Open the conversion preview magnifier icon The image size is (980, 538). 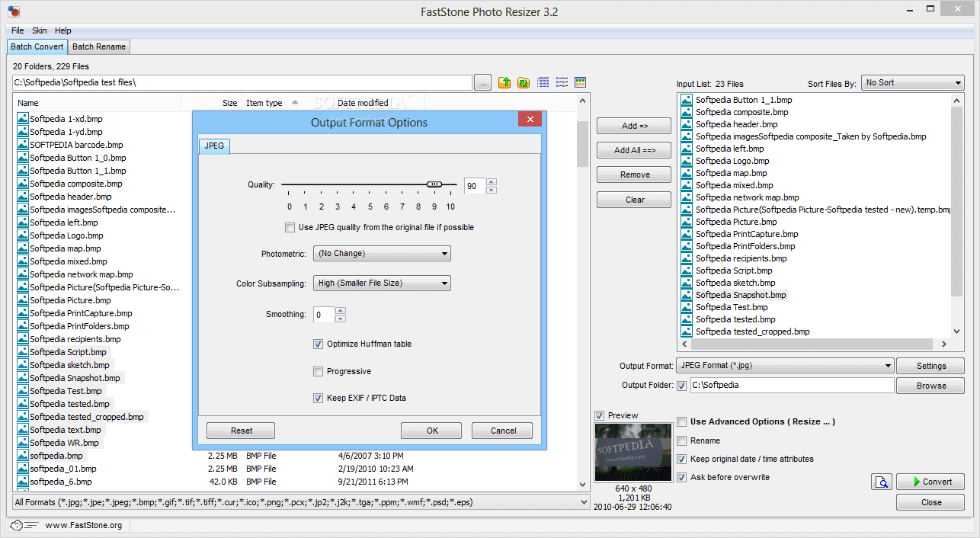coord(881,482)
